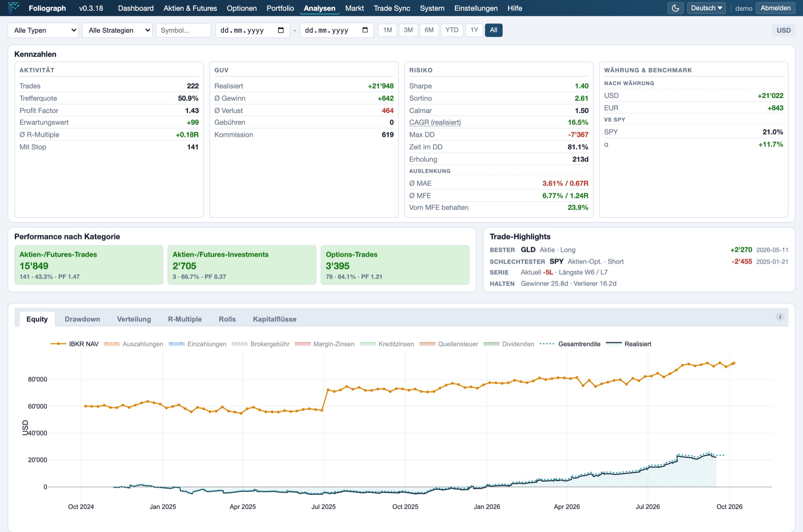Open the Hilfe menu item

[515, 8]
